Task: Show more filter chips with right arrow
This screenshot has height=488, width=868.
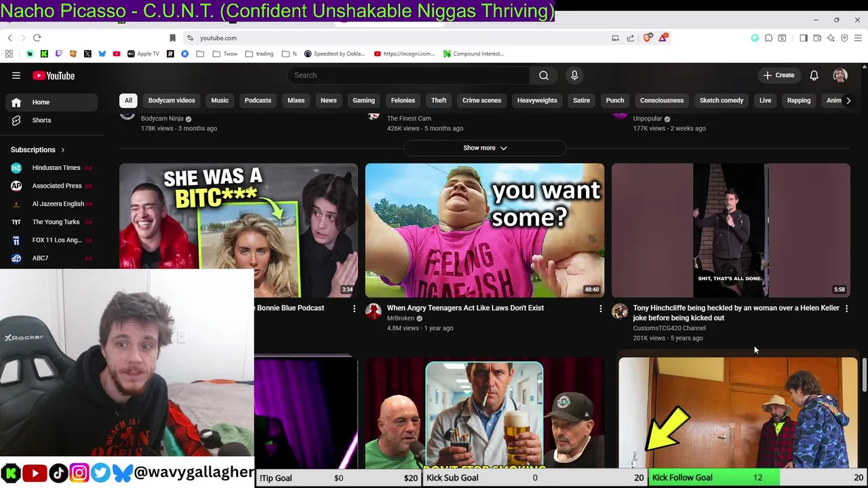Action: coord(848,100)
